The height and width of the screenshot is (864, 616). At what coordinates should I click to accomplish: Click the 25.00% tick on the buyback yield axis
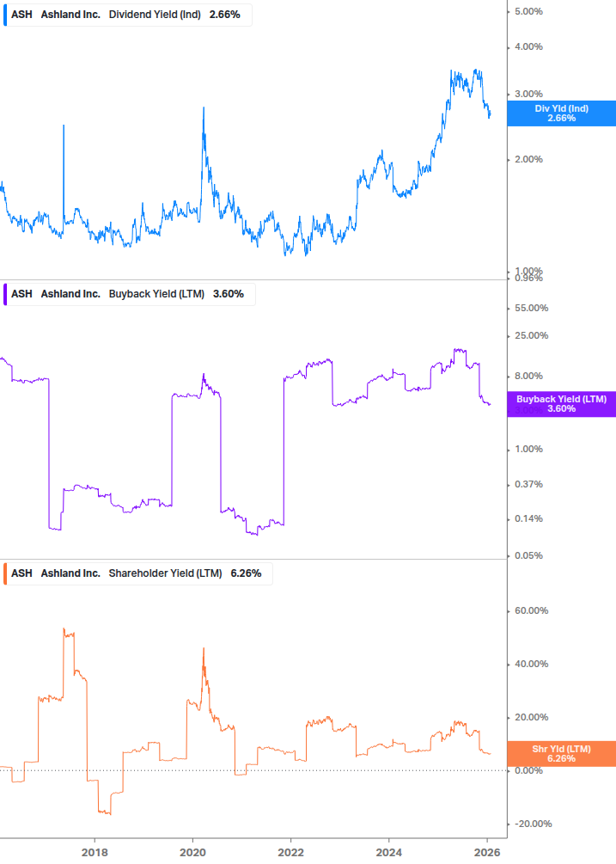pos(531,335)
